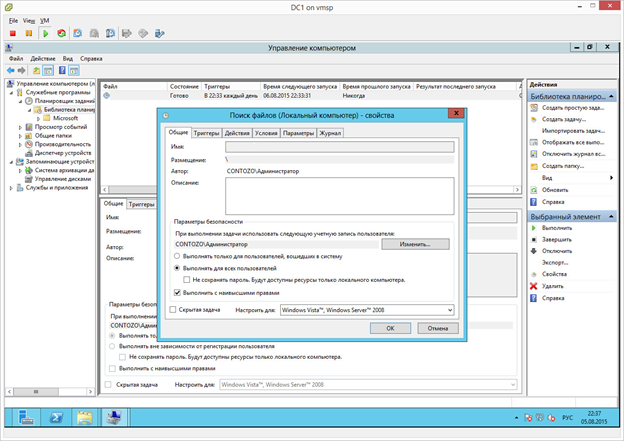624x441 pixels.
Task: Switch to the Журнал tab
Action: 330,133
